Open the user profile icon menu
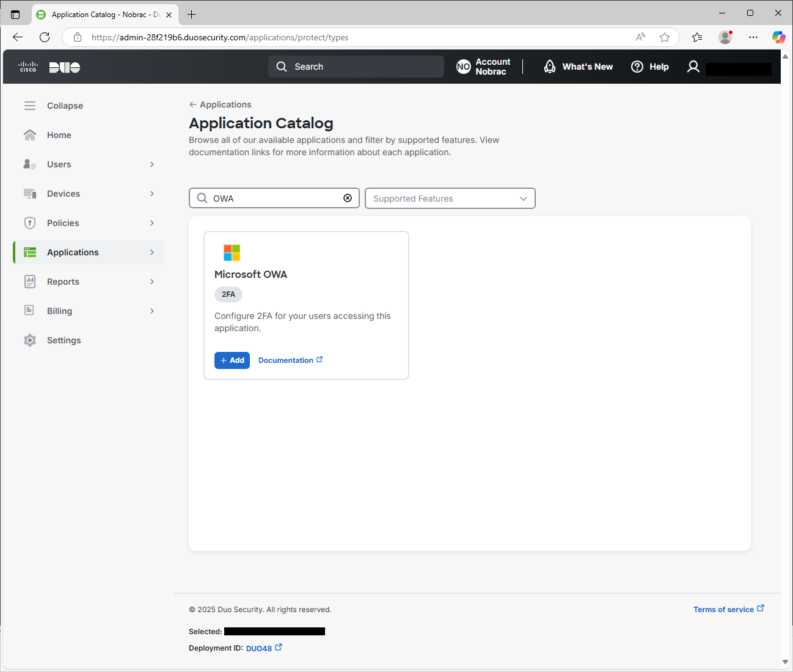The image size is (793, 672). [693, 67]
